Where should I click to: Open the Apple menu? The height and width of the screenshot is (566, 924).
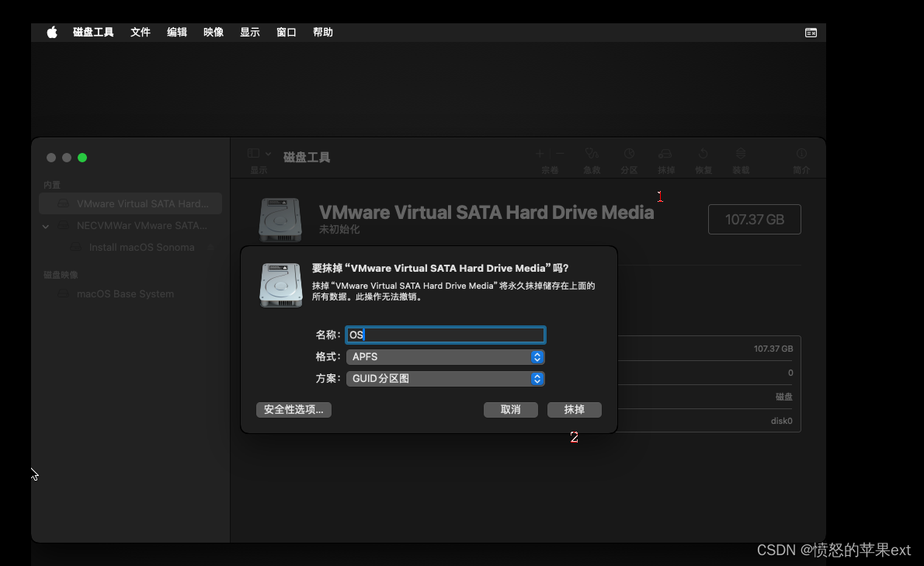coord(52,33)
